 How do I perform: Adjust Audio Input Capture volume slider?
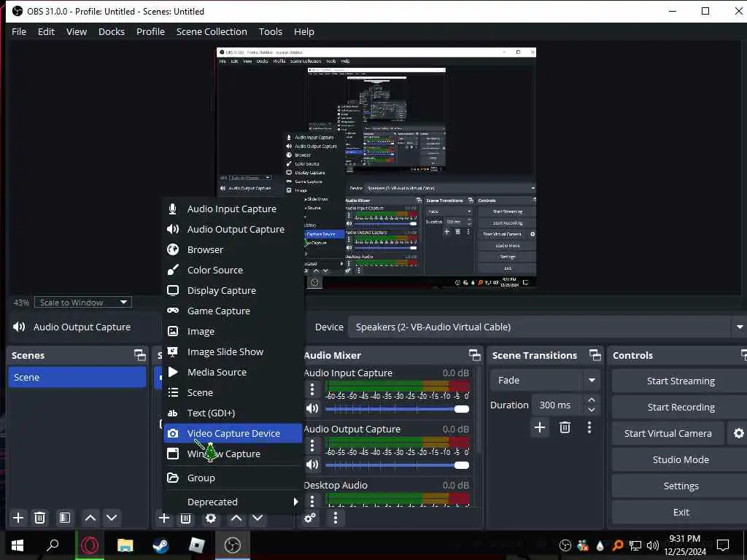(398, 409)
